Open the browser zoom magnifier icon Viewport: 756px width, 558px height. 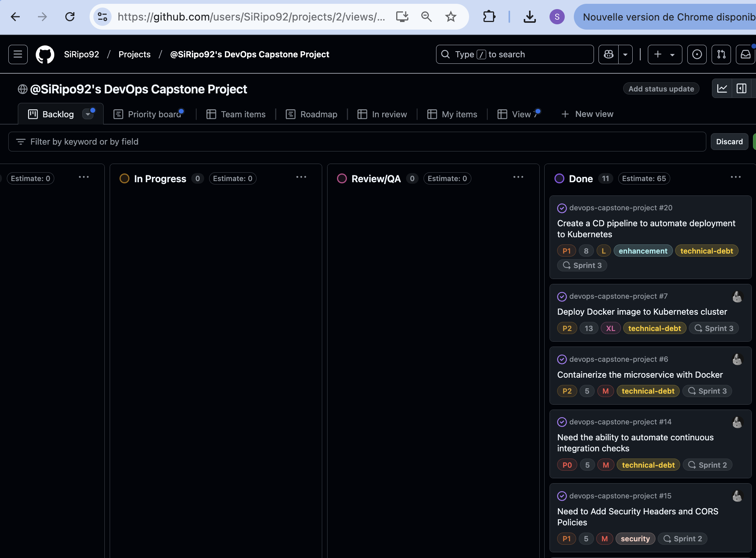tap(426, 17)
